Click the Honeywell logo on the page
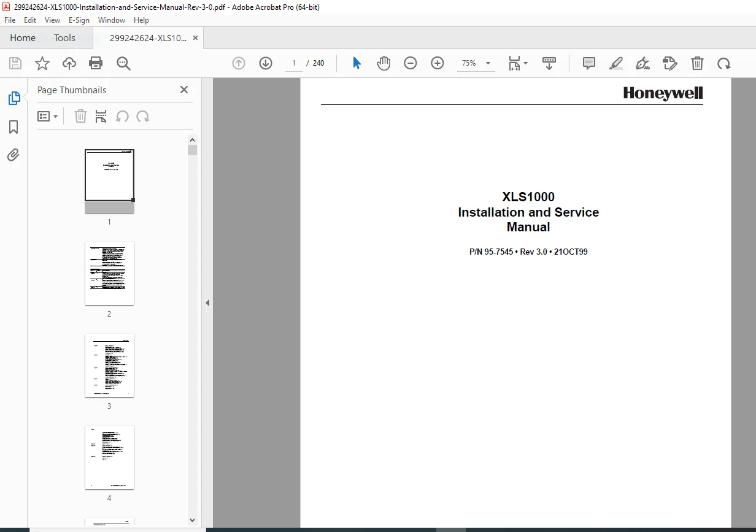 (x=663, y=93)
